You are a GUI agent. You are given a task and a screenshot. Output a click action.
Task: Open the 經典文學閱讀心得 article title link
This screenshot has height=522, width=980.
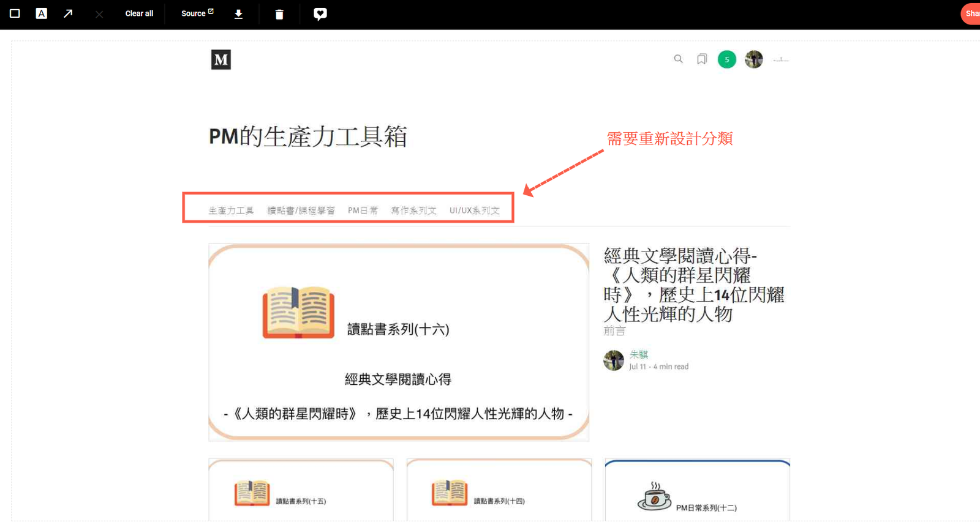[x=694, y=285]
